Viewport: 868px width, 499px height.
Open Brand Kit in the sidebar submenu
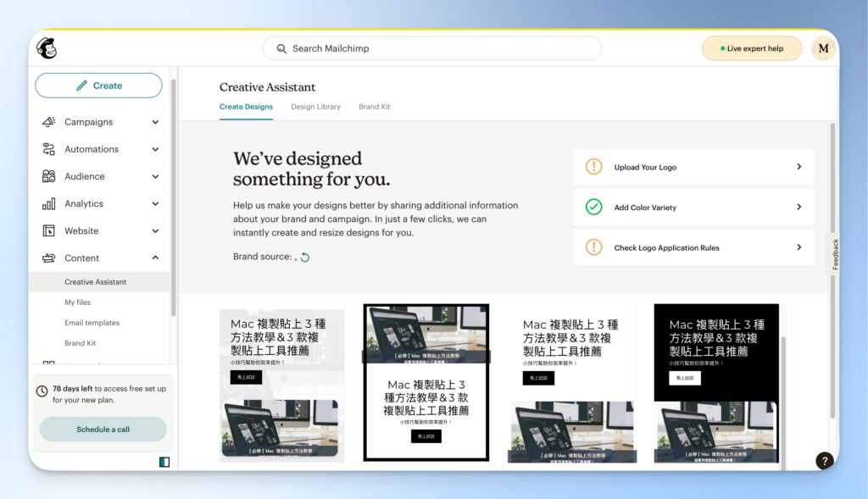[x=81, y=343]
